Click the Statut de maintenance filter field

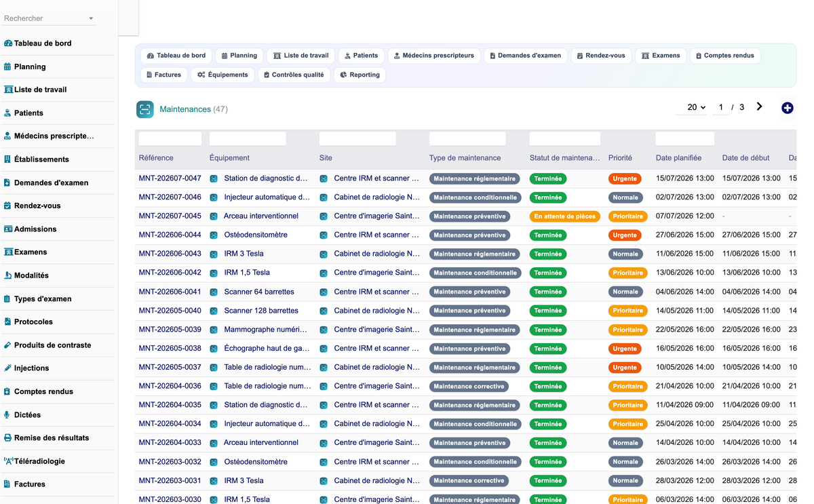(x=565, y=139)
